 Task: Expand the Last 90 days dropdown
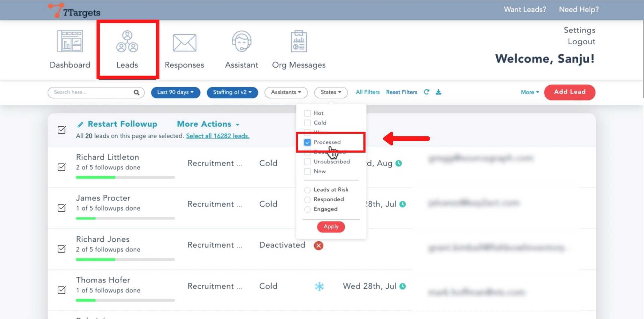[175, 92]
